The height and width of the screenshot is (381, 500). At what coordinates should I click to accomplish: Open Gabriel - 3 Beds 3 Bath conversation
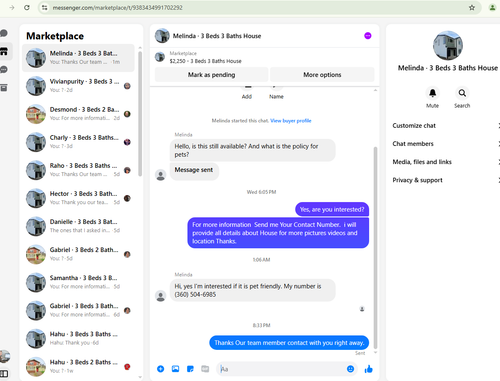click(x=78, y=310)
